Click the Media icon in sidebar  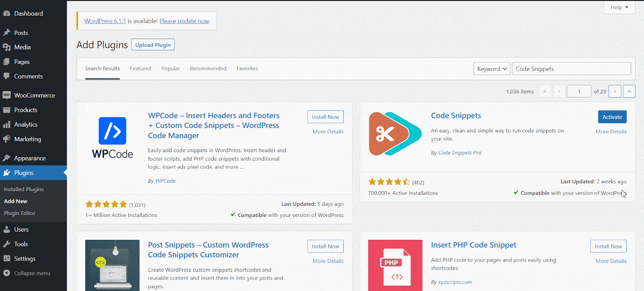[6, 47]
